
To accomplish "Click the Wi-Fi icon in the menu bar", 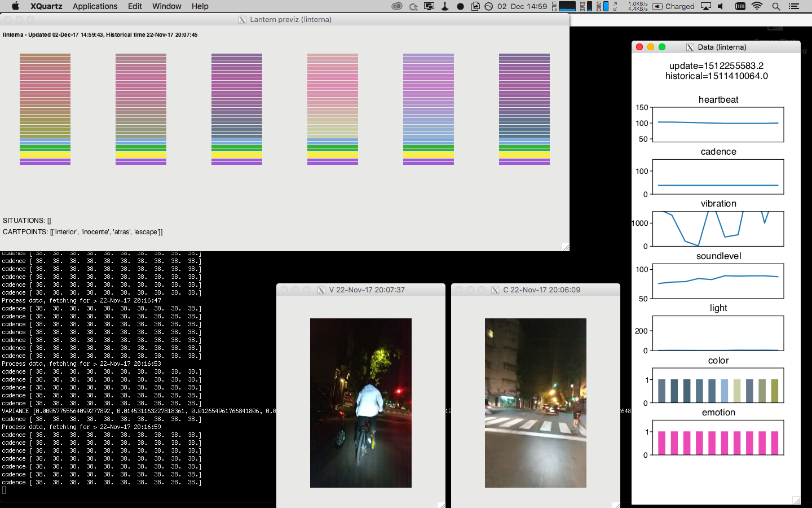I will [756, 6].
